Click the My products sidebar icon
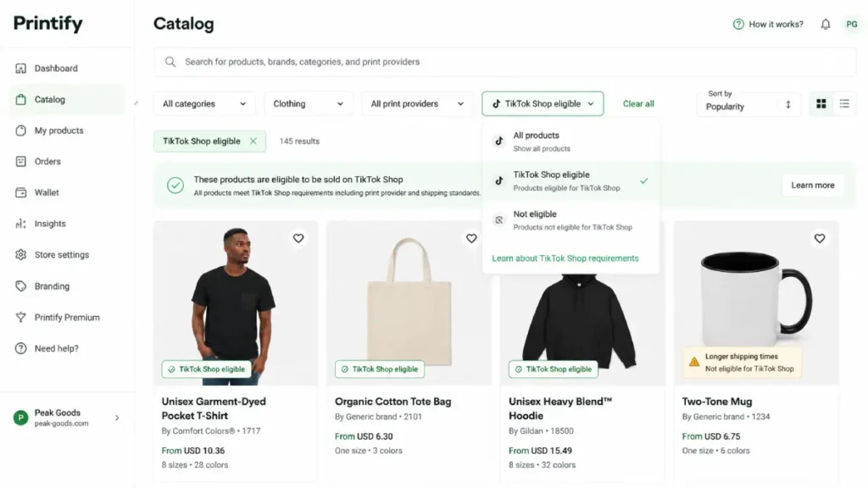This screenshot has height=488, width=868. (x=20, y=130)
